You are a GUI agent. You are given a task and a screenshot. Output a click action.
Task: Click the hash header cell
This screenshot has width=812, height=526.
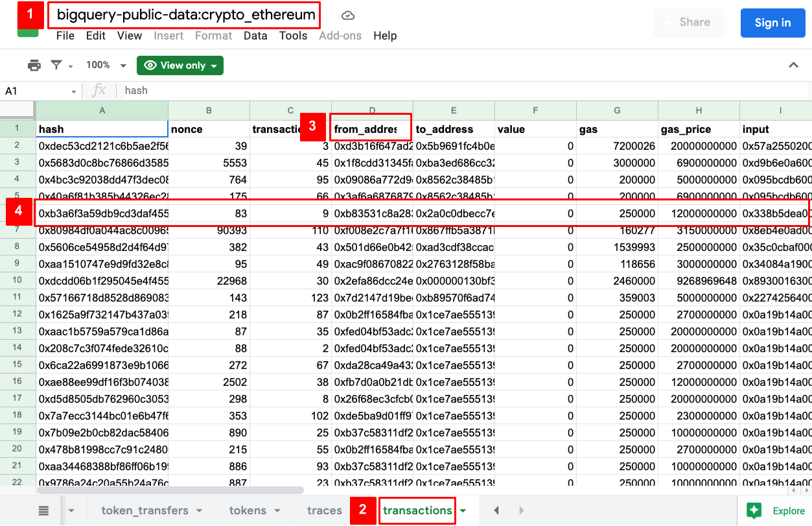point(102,129)
